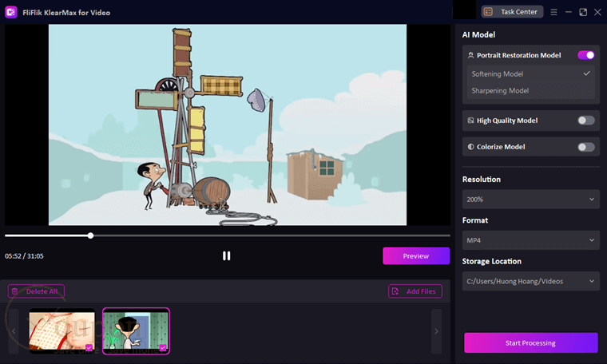607x364 pixels.
Task: Minimize the KlearMax window
Action: (x=569, y=13)
